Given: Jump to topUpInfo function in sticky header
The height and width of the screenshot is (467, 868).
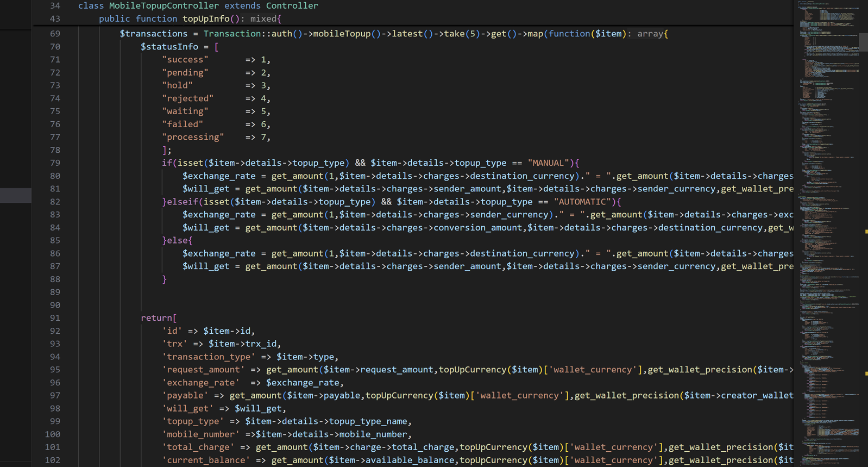Looking at the screenshot, I should (205, 19).
